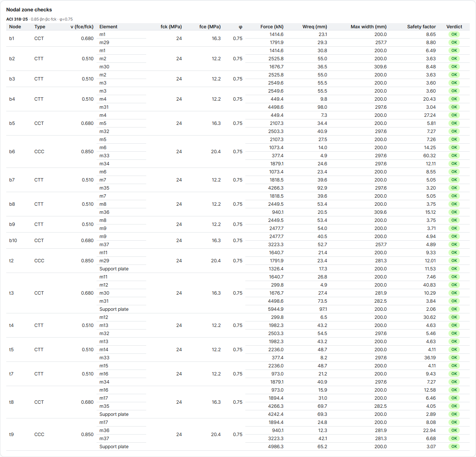Click the "Wreq (mm)" column header

pos(315,26)
